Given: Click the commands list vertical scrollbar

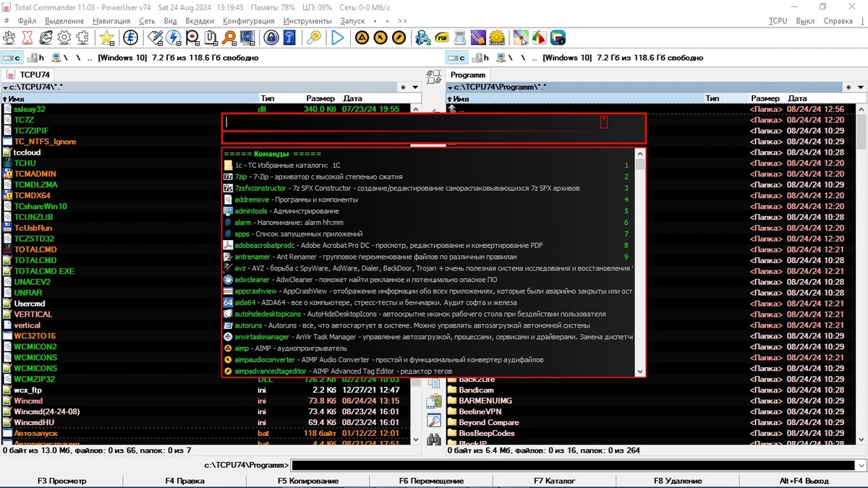Looking at the screenshot, I should (x=639, y=262).
